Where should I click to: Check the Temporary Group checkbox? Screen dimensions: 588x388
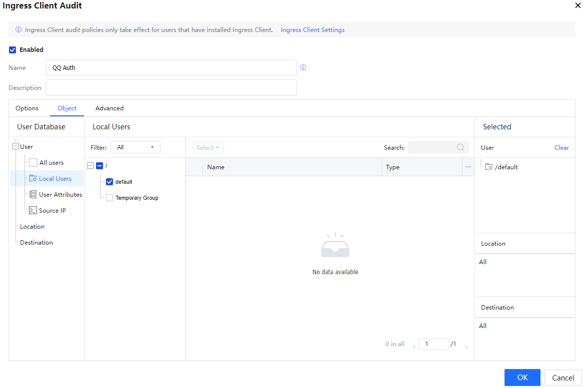coord(109,198)
